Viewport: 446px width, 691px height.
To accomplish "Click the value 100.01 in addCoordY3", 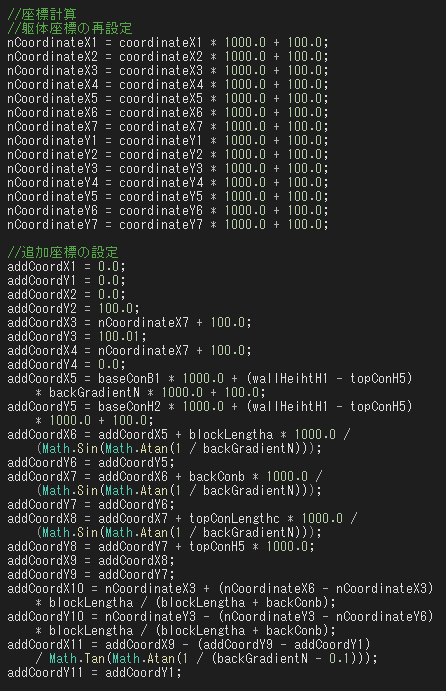I will [119, 337].
